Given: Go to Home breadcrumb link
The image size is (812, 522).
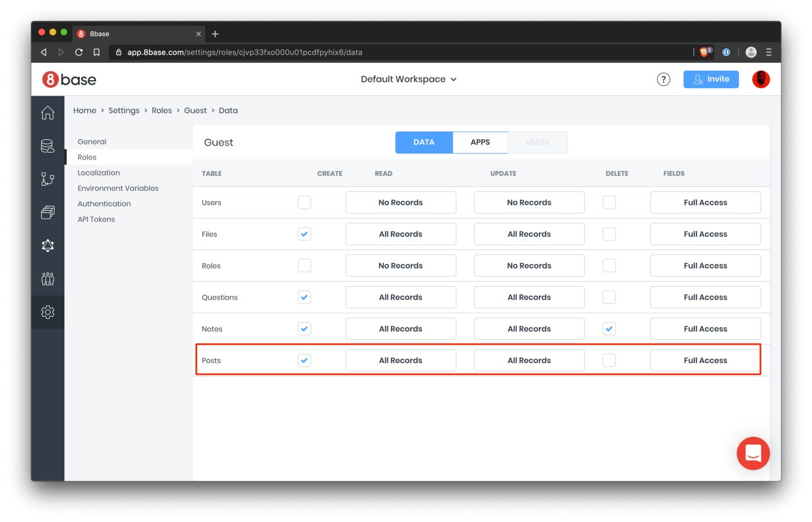Looking at the screenshot, I should coord(85,110).
